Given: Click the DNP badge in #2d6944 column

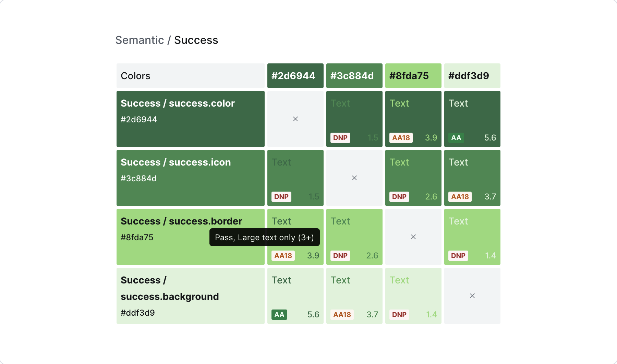Looking at the screenshot, I should point(281,197).
